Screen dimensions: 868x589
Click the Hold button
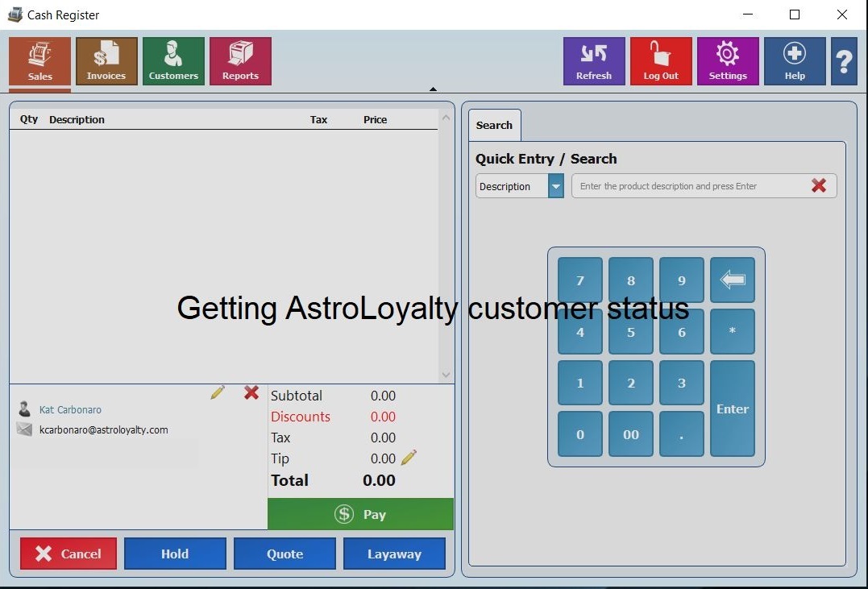(x=175, y=554)
